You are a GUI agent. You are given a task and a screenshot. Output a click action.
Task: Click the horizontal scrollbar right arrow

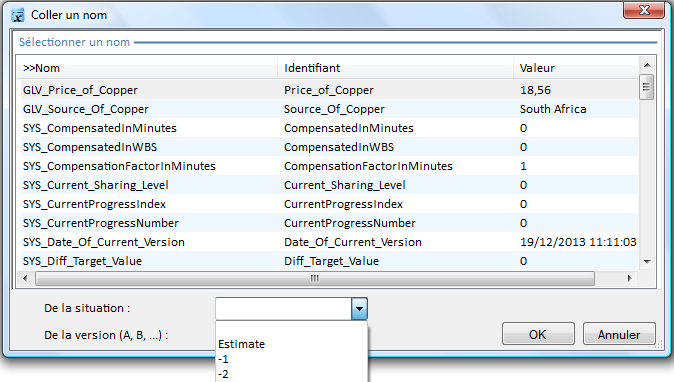click(x=629, y=278)
